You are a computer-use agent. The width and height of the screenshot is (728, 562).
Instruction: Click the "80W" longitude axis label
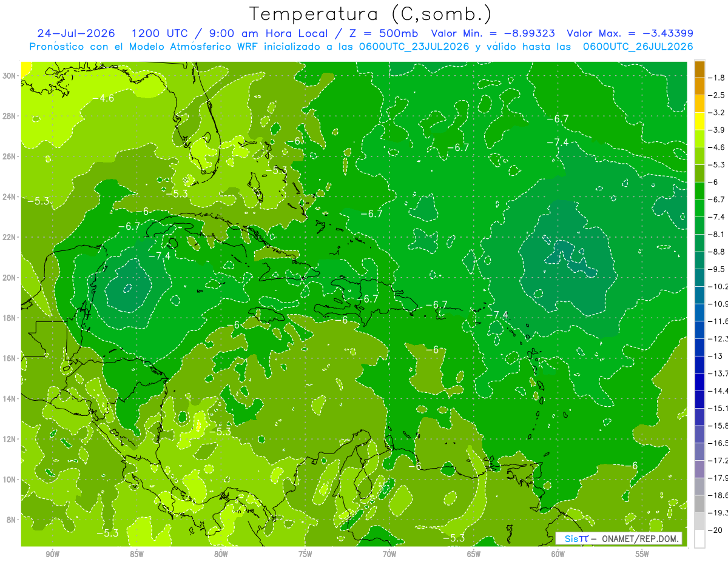click(x=221, y=554)
